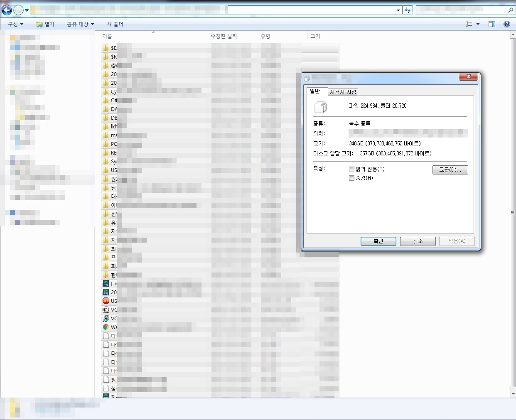Screen dimensions: 516x420
Task: Select the folder icon of the PC row
Action: point(106,144)
